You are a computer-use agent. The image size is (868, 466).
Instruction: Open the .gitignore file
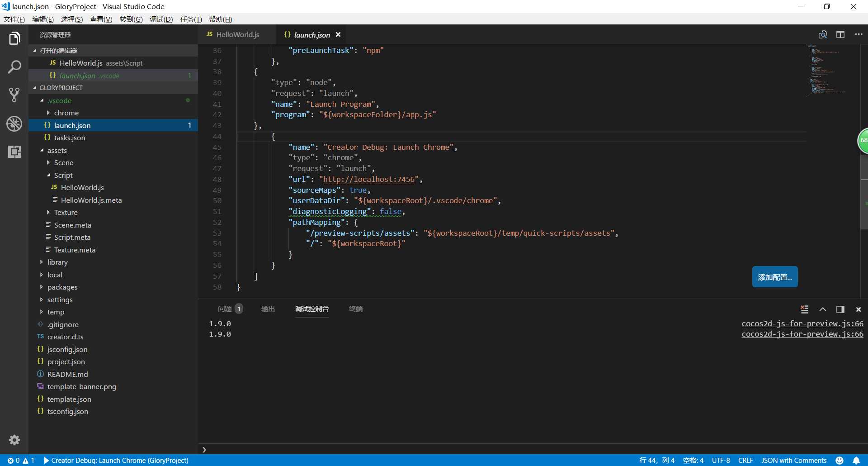(113, 324)
